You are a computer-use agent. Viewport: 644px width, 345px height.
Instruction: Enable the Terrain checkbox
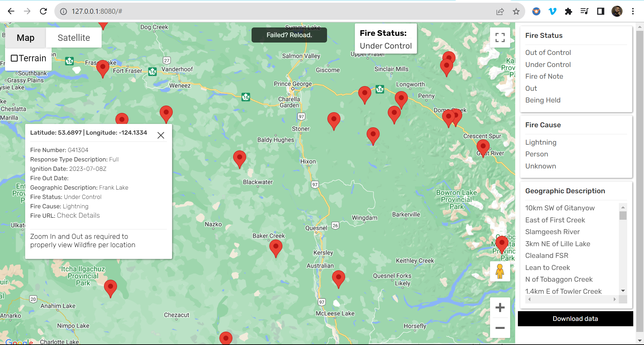pyautogui.click(x=14, y=58)
